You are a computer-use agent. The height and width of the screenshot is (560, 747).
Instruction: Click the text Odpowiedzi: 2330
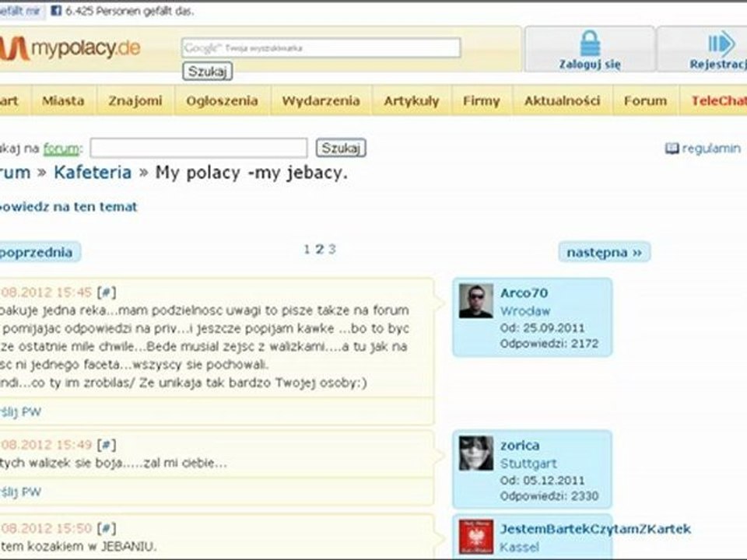pos(549,495)
